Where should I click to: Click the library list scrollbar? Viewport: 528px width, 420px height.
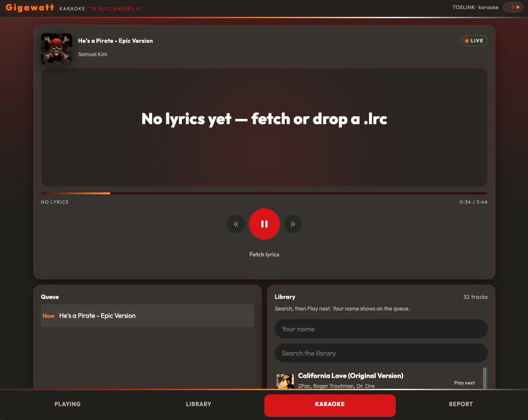[x=485, y=378]
